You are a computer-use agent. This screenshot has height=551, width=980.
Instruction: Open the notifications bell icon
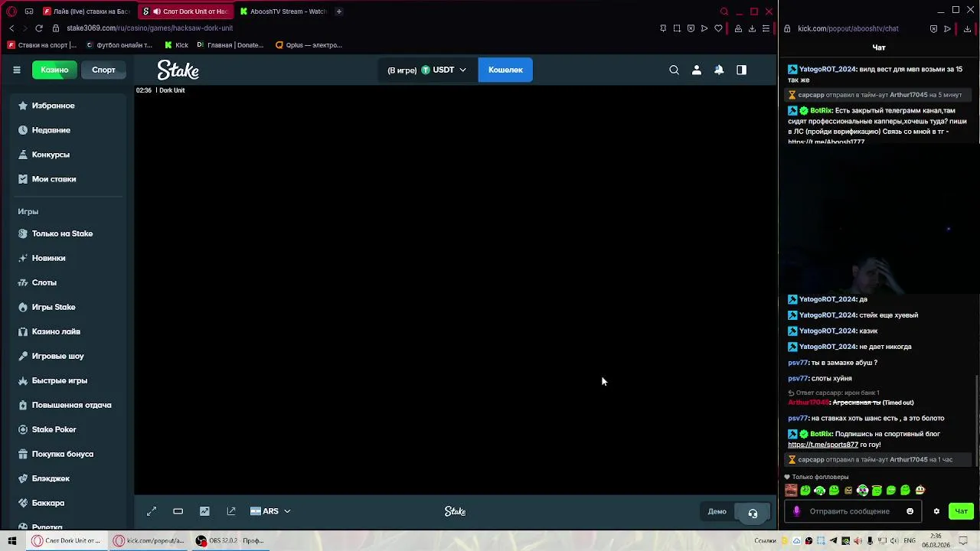tap(719, 70)
